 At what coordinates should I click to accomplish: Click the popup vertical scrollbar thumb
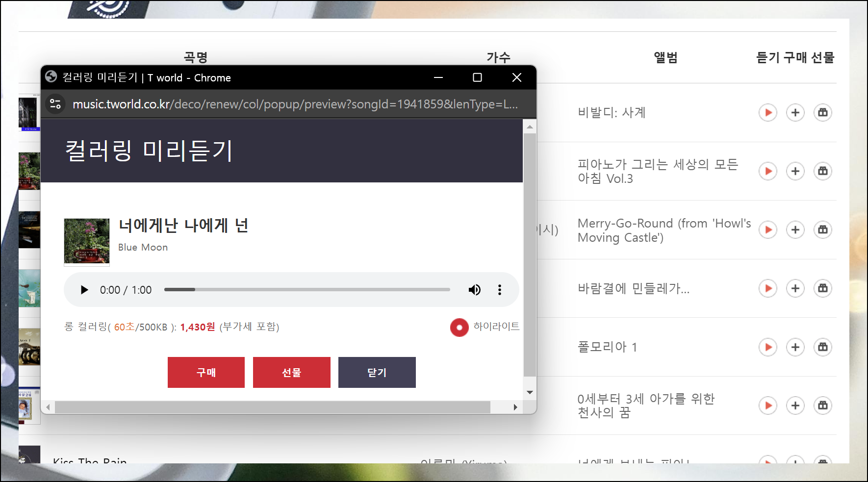tap(530, 255)
